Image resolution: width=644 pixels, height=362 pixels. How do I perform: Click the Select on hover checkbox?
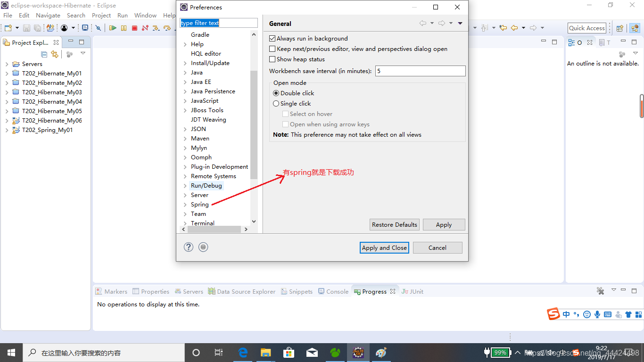tap(285, 114)
